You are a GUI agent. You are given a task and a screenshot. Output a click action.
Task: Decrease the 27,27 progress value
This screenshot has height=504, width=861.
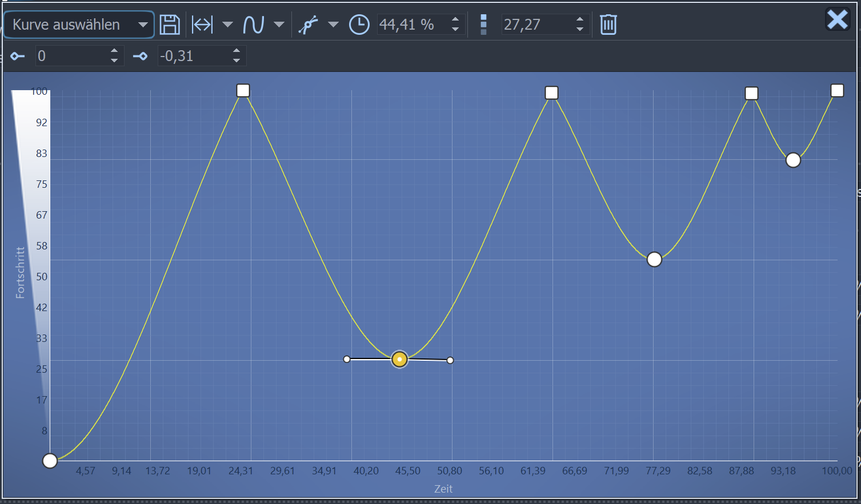[x=580, y=29]
